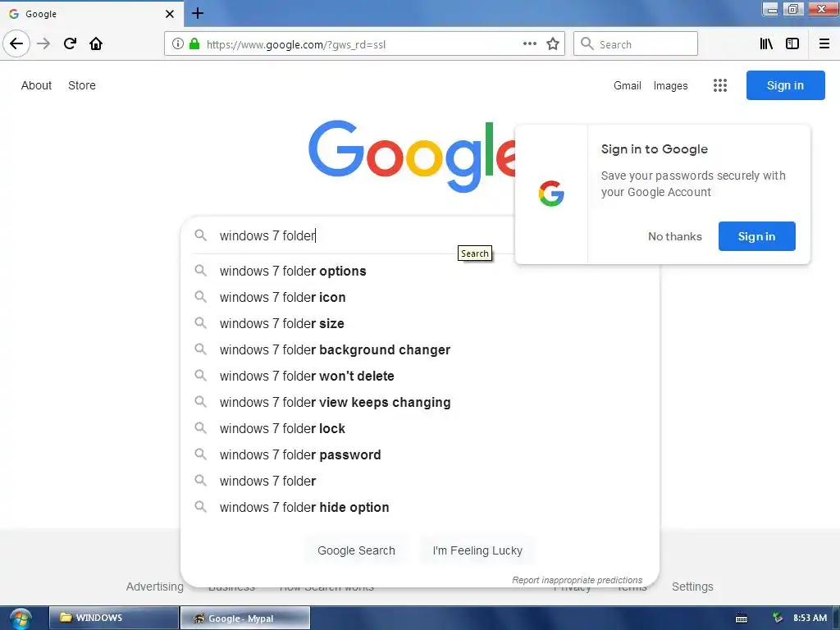This screenshot has width=840, height=630.
Task: Click the colorful Google logo
Action: pyautogui.click(x=412, y=155)
